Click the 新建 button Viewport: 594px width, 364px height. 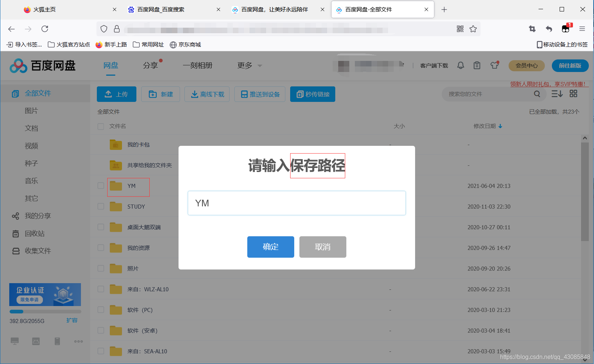coord(160,94)
